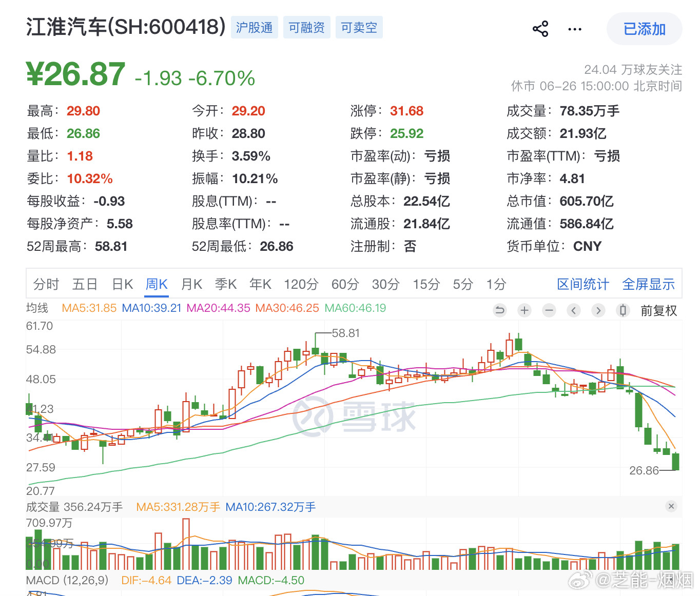Viewport: 700px width, 596px height.
Task: Switch to the 五日 chart tab
Action: 85,284
